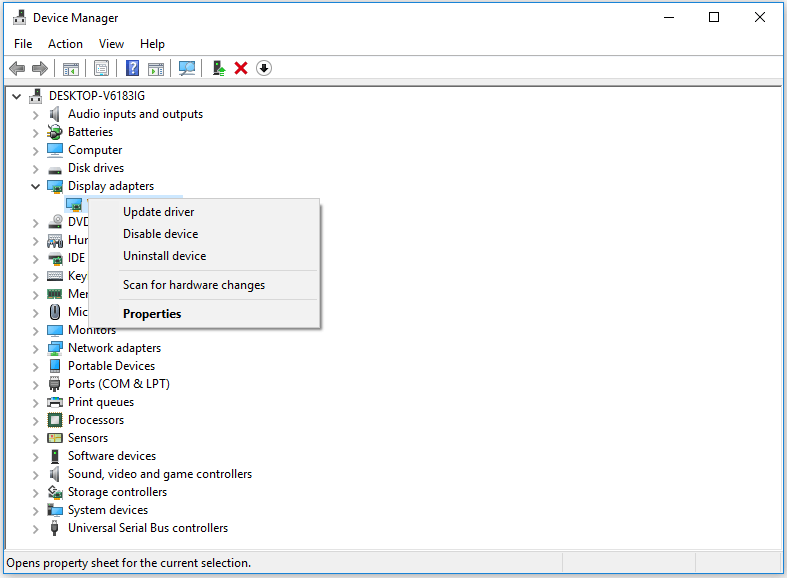Expand the Batteries chevron
787x578 pixels.
35,133
